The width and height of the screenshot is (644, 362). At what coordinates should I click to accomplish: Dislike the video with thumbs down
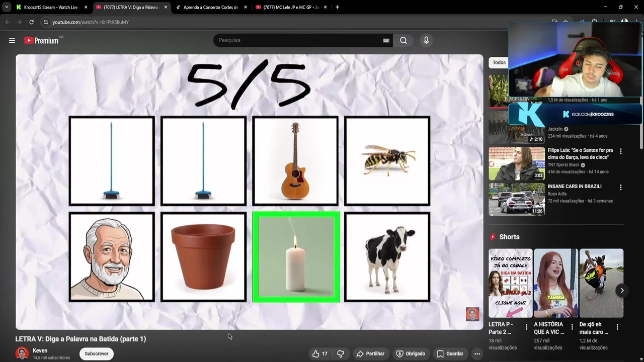point(341,353)
